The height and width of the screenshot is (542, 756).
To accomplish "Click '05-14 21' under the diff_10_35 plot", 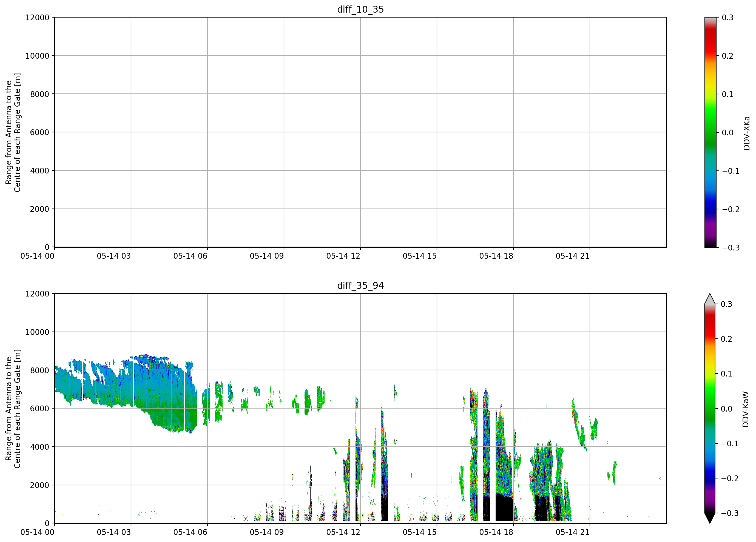I will [573, 256].
